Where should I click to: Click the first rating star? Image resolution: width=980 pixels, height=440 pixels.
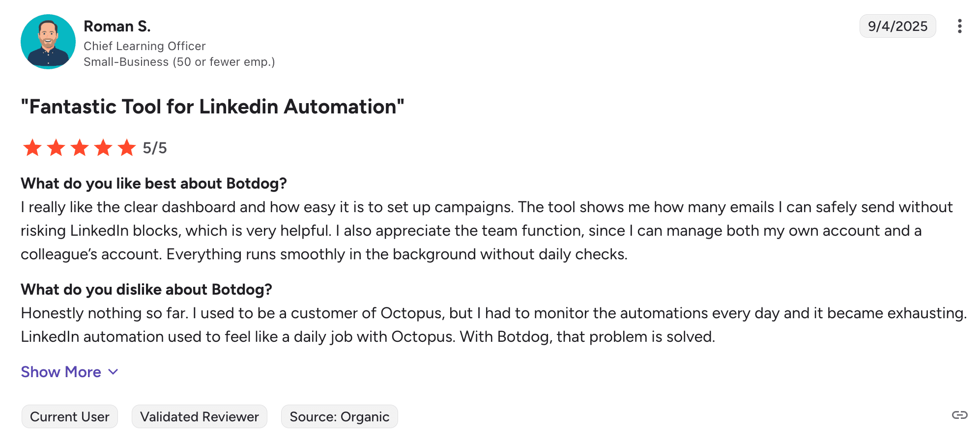coord(32,148)
